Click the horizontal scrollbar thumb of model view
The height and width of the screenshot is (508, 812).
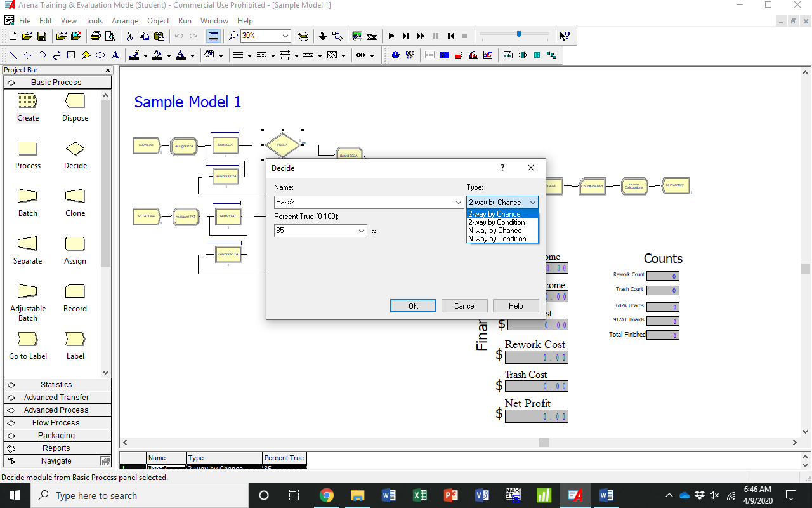coord(543,442)
